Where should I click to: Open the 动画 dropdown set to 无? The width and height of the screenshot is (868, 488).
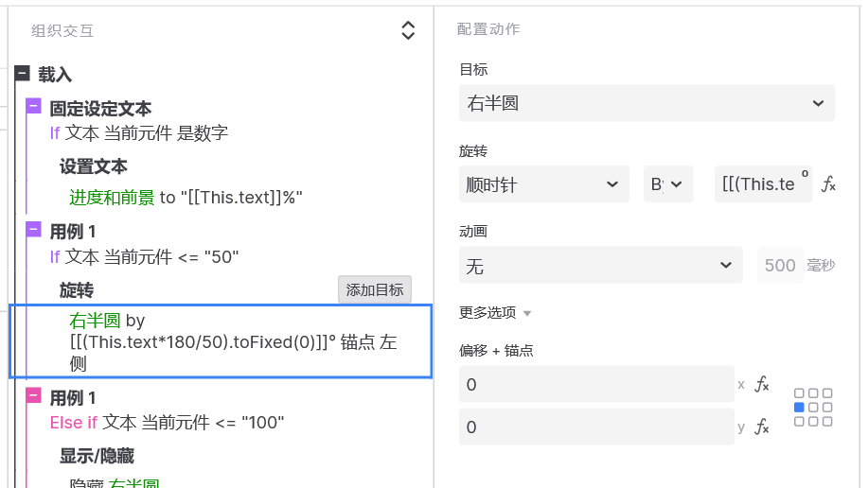[x=601, y=266]
